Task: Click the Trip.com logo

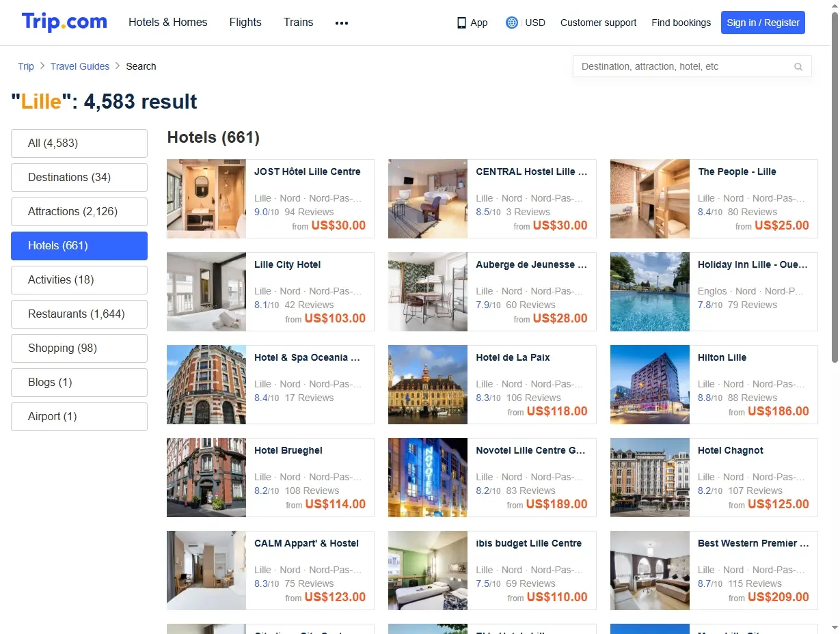Action: (x=64, y=22)
